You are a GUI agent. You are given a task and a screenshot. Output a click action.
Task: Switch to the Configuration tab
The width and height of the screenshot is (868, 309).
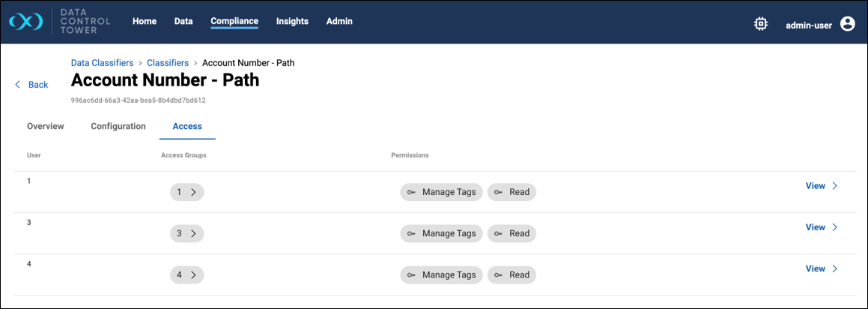118,126
